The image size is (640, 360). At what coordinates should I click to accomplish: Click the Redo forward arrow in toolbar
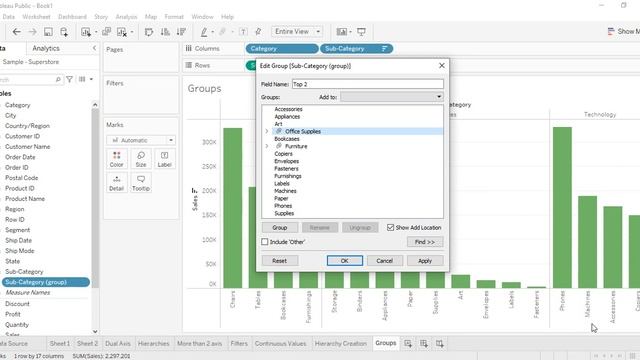[32, 32]
